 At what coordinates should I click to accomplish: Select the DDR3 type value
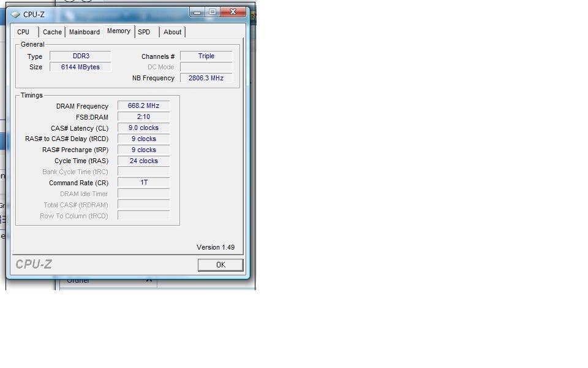click(81, 56)
